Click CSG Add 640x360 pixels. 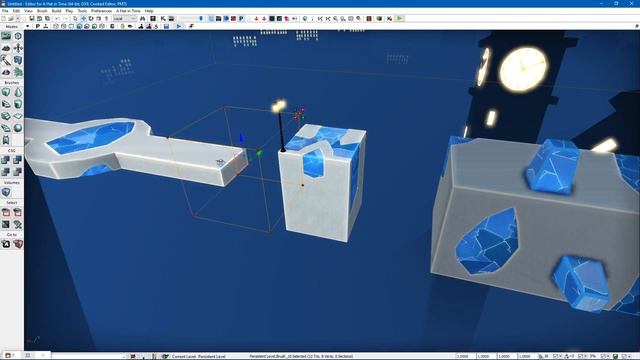pyautogui.click(x=6, y=160)
